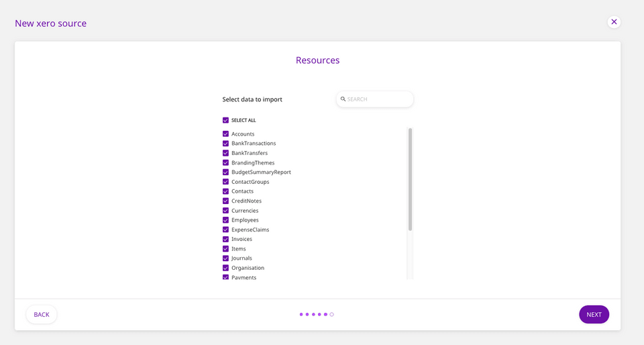
Task: Click the search magnifier icon
Action: (343, 99)
